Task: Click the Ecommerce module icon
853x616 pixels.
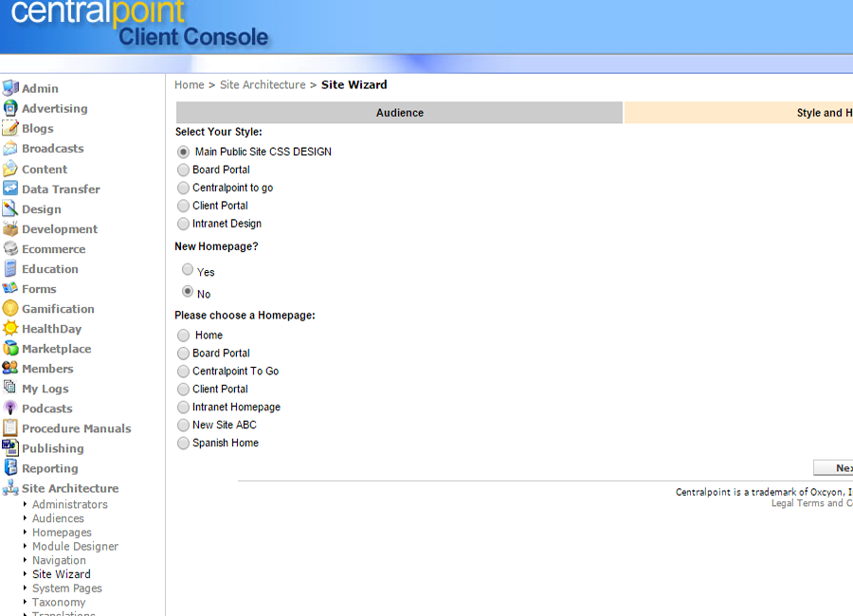Action: tap(10, 248)
